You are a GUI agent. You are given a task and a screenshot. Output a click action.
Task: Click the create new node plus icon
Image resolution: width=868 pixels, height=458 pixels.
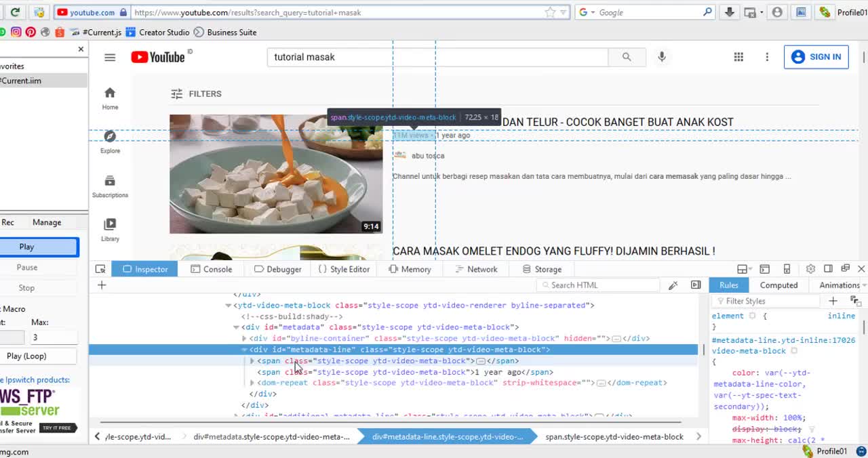click(x=102, y=285)
